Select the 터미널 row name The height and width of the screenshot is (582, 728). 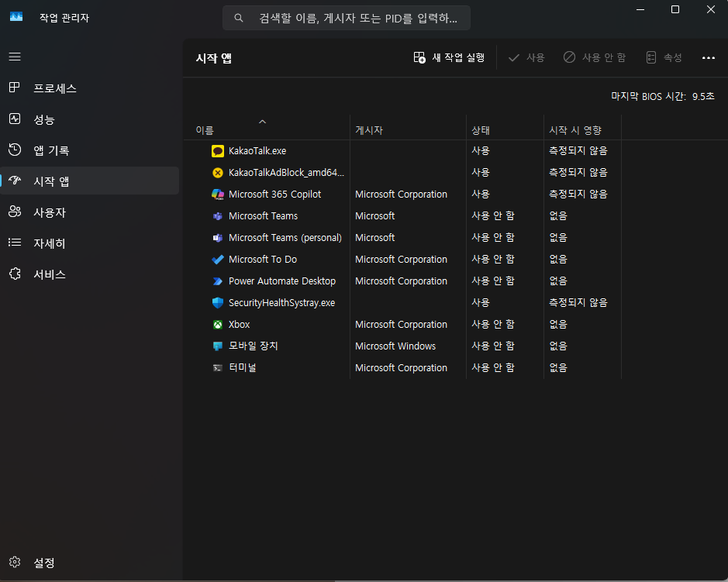[x=243, y=367]
